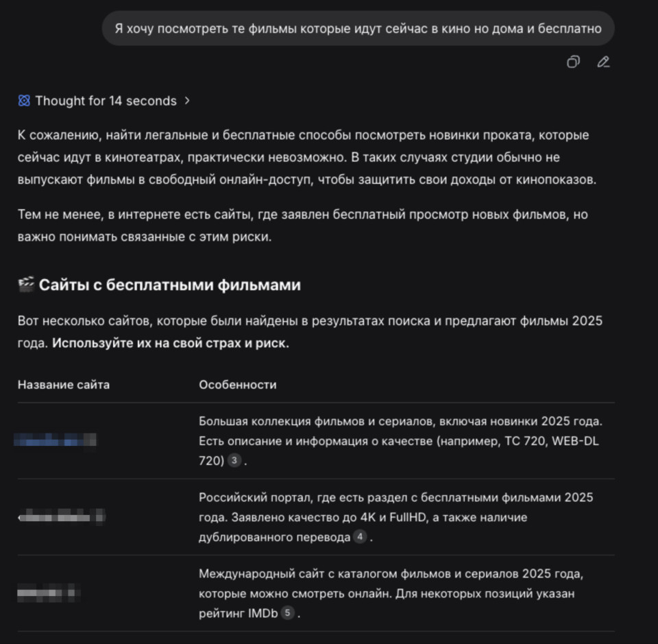Click the pencil edit message icon
Screen dimensions: 658x644
pos(603,62)
